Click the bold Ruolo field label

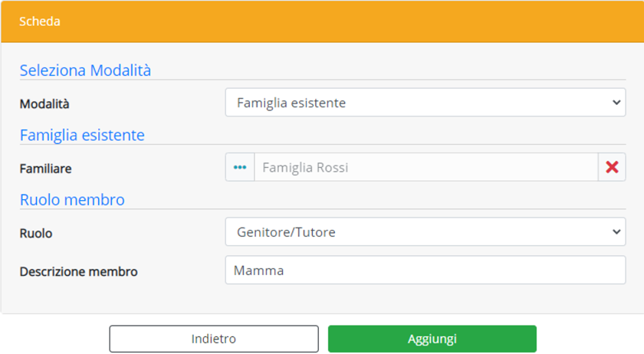pyautogui.click(x=36, y=233)
